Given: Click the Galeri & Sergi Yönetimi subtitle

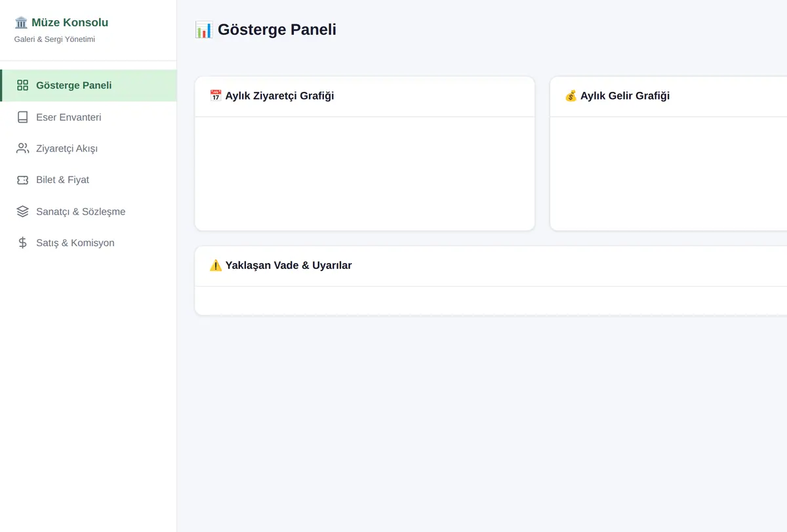Looking at the screenshot, I should pyautogui.click(x=54, y=39).
